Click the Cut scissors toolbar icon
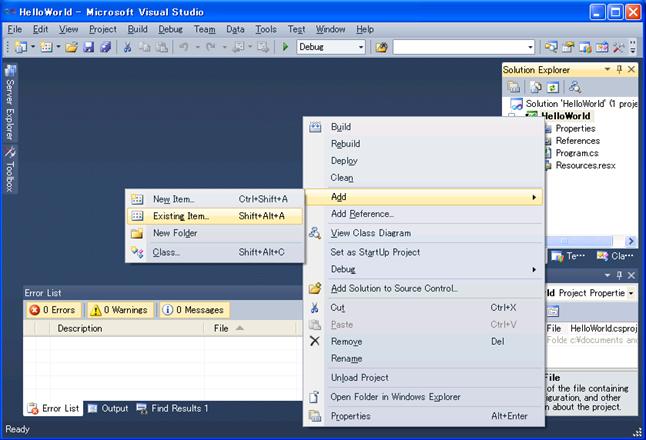This screenshot has width=646, height=440. [x=128, y=47]
